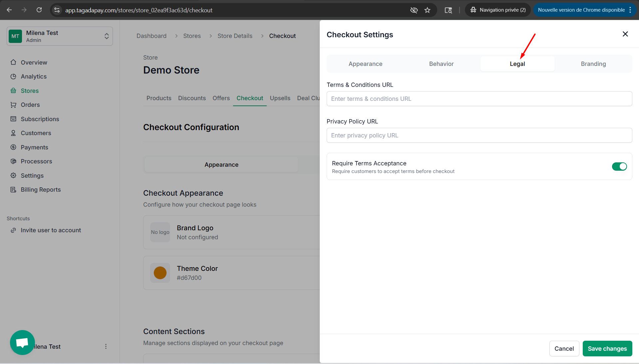Open the Subscriptions icon in sidebar
Viewport: 639px width, 364px height.
click(13, 119)
